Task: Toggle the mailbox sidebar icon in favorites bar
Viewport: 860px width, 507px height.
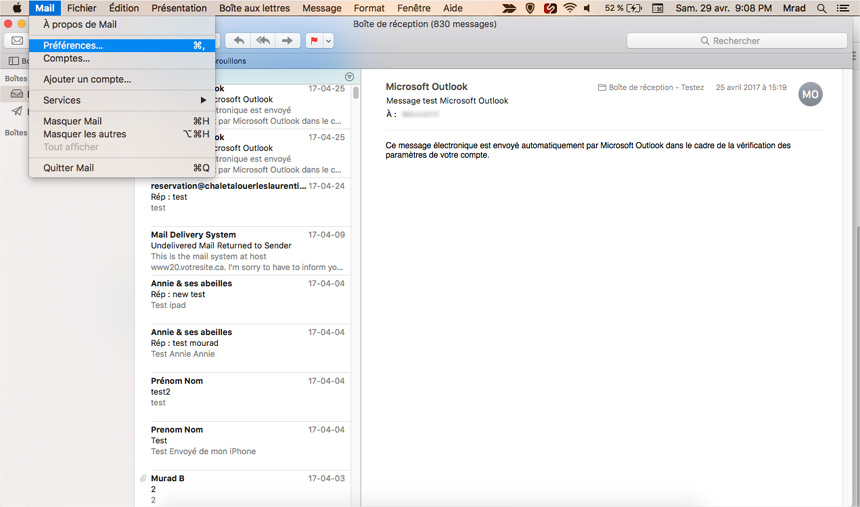Action: (14, 61)
